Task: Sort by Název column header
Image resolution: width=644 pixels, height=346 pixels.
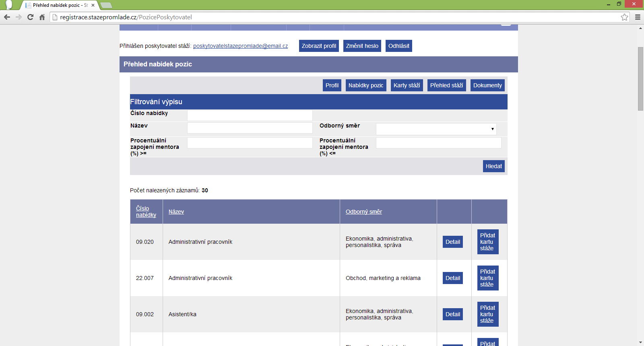Action: (x=176, y=212)
